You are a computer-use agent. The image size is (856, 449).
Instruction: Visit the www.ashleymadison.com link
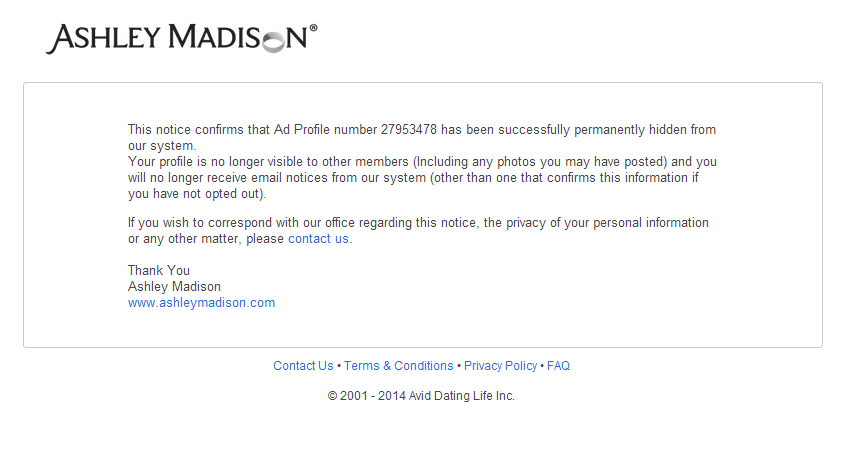tap(201, 303)
